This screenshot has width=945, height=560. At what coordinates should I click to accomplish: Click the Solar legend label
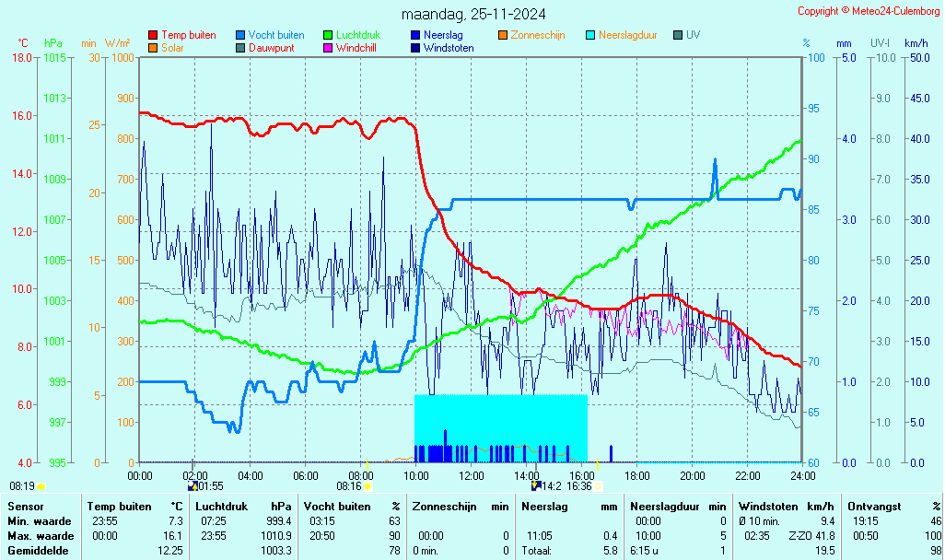[x=174, y=48]
